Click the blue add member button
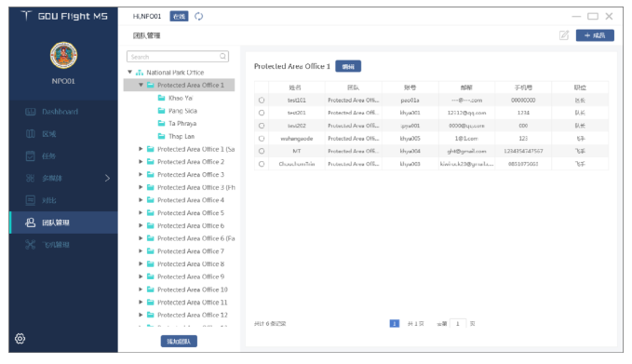632x364 pixels. point(595,35)
